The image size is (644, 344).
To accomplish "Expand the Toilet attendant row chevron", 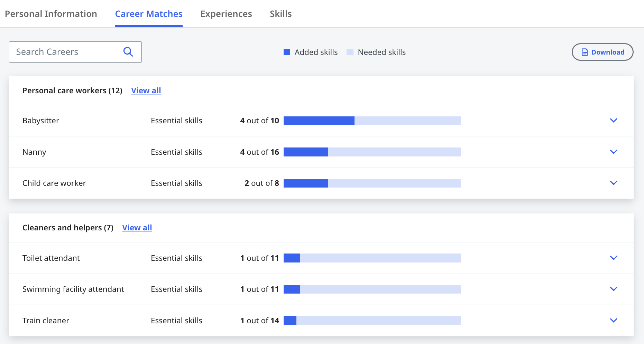I will coord(614,258).
